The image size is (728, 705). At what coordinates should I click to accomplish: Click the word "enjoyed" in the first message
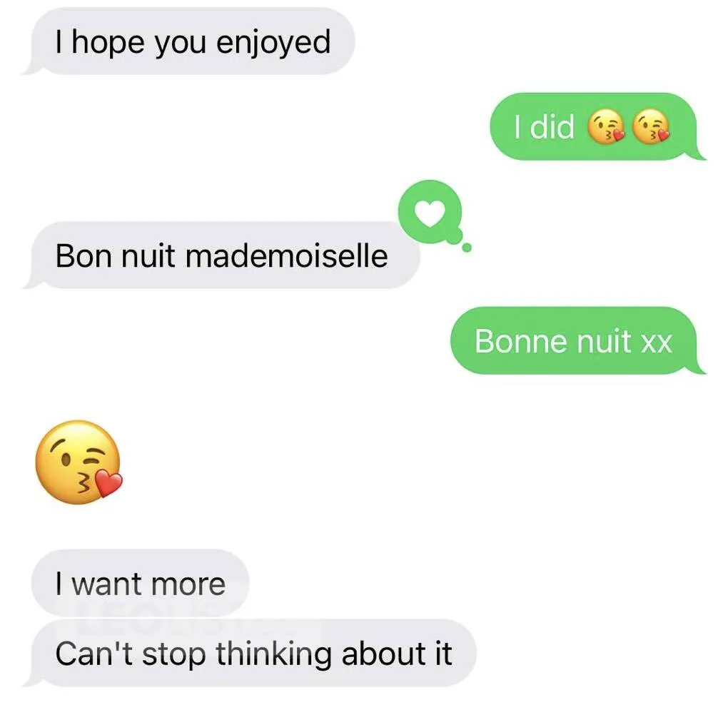point(273,44)
